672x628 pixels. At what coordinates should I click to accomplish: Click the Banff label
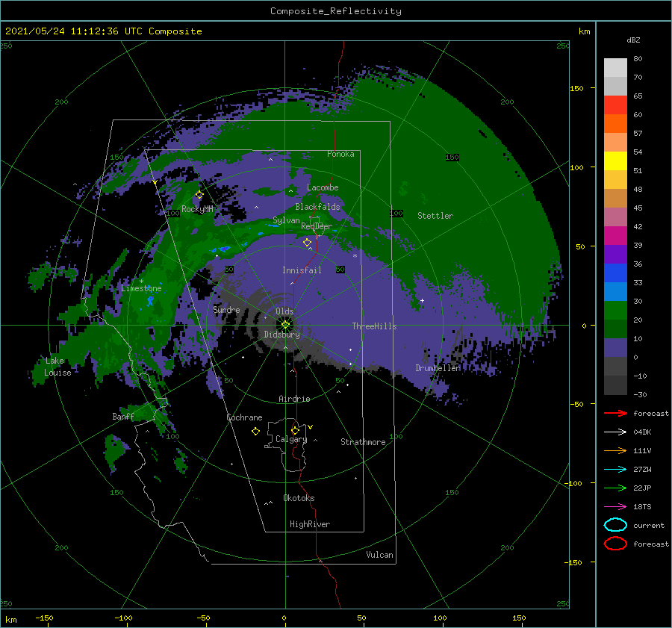pos(123,416)
